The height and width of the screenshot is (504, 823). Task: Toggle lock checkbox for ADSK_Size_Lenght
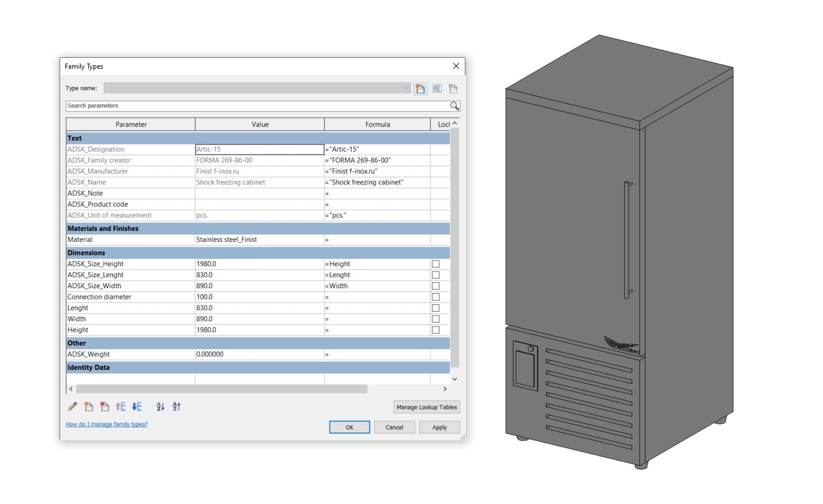(436, 275)
